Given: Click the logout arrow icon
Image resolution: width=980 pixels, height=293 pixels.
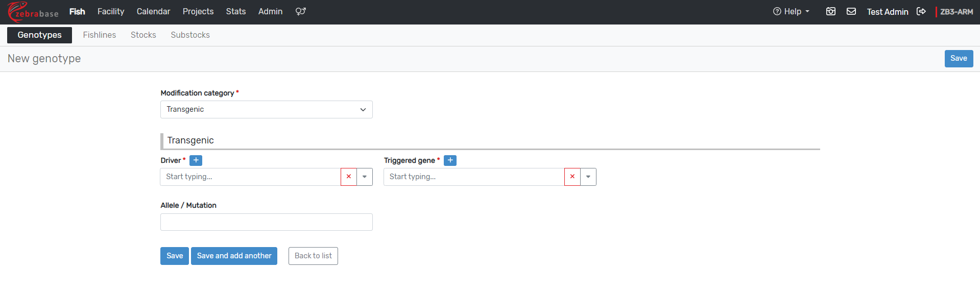Looking at the screenshot, I should (921, 11).
